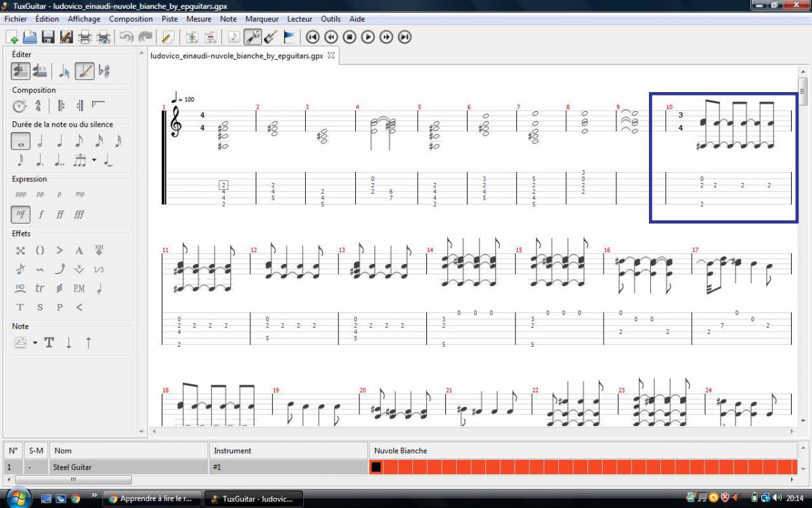Apply the bend arrow effect
This screenshot has width=812, height=508.
coord(60,269)
